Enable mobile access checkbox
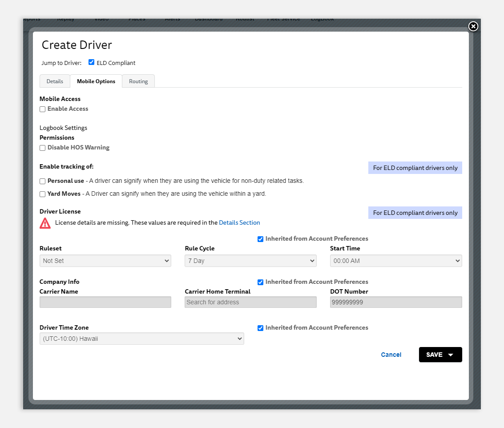This screenshot has width=504, height=428. (x=42, y=109)
